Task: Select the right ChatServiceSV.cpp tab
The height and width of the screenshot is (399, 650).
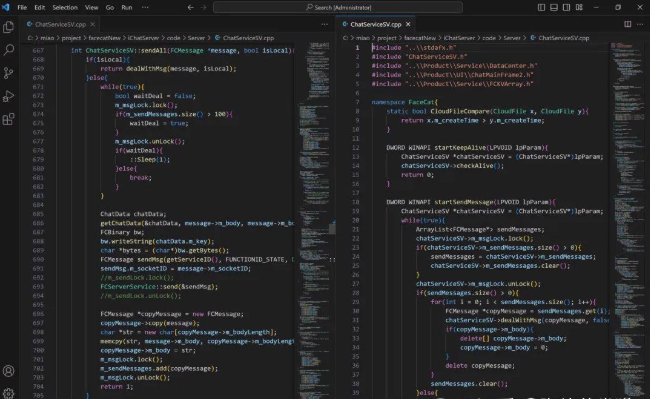Action: tap(376, 24)
